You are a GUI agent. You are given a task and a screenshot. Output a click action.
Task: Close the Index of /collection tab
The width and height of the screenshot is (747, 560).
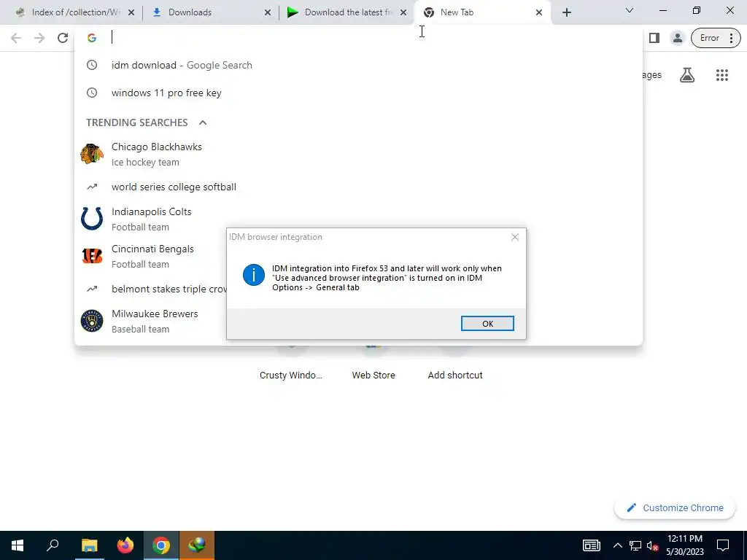131,12
